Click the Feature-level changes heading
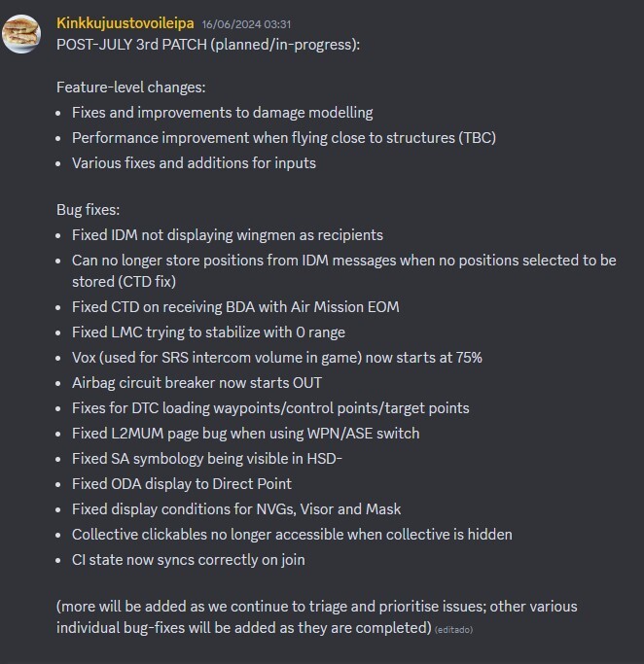The height and width of the screenshot is (664, 644). tap(131, 87)
